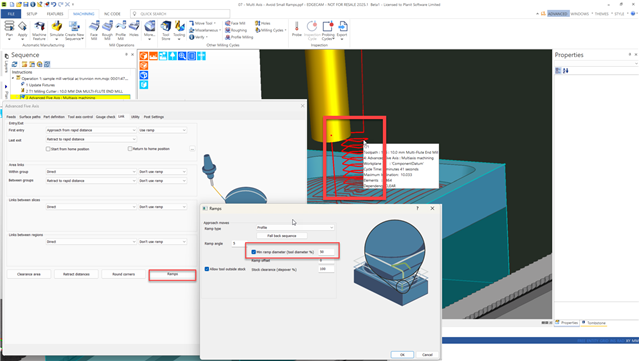Click the Quick Search field

click(180, 14)
